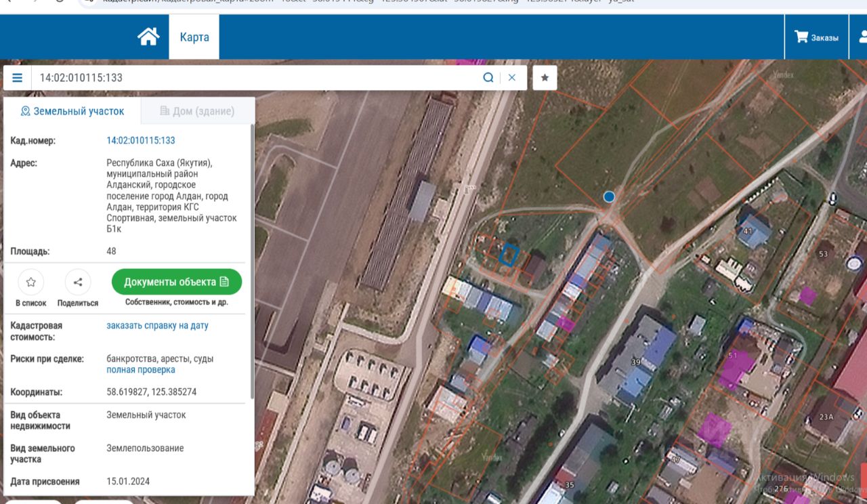Open the полная проверка link

pos(141,370)
